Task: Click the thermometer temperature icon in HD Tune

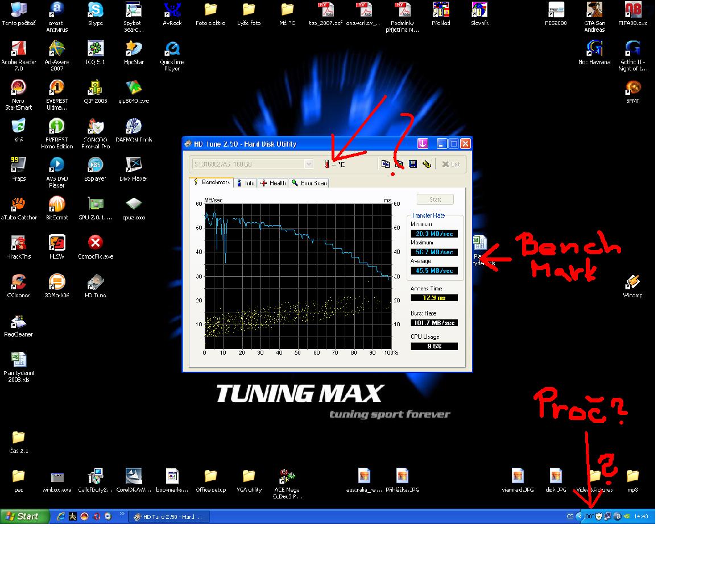Action: click(x=327, y=164)
